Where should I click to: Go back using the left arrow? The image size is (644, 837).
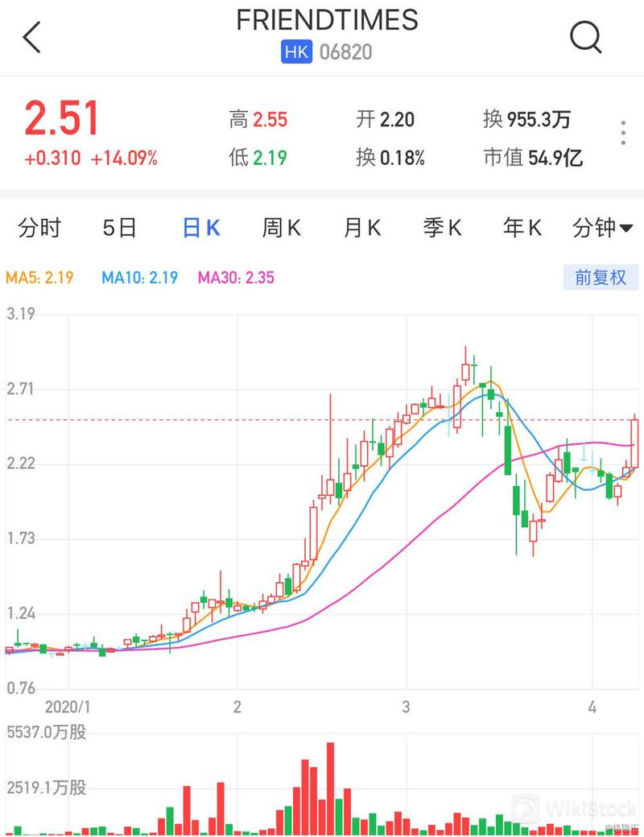point(31,38)
